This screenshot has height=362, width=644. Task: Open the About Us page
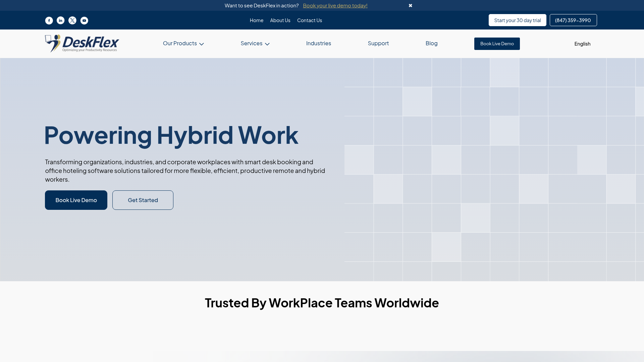280,20
